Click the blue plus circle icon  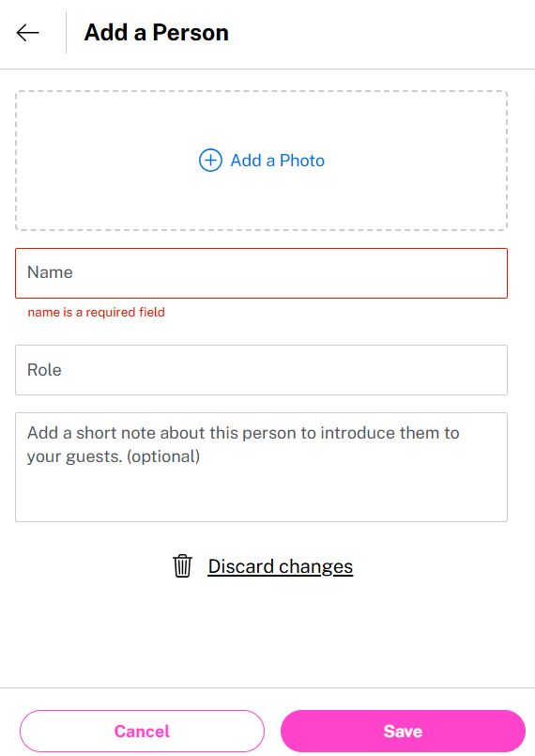coord(210,160)
